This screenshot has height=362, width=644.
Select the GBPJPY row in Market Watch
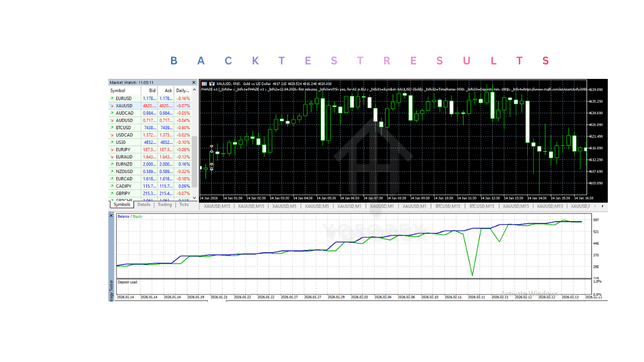click(123, 193)
